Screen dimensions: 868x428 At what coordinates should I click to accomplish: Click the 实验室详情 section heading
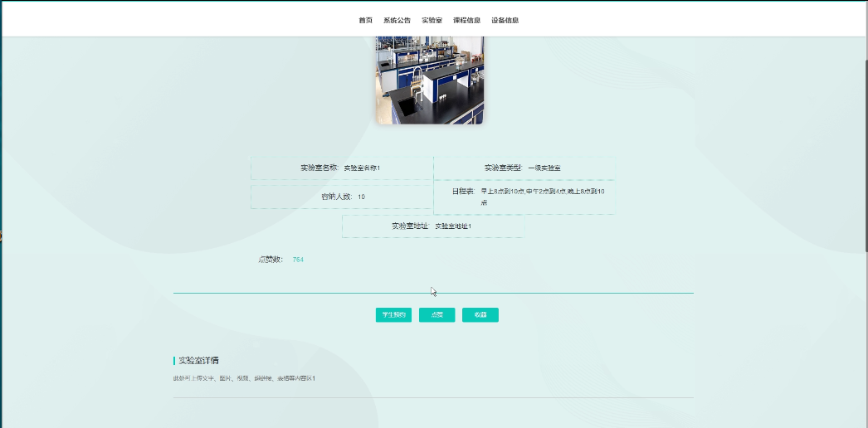tap(198, 361)
